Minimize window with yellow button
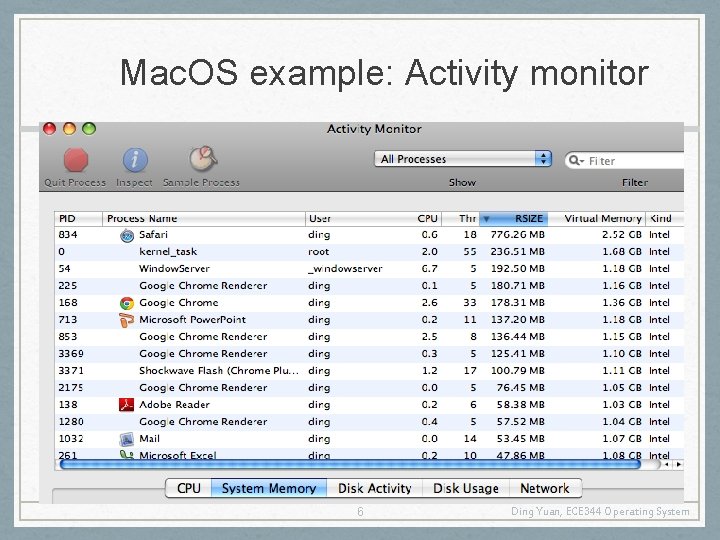The height and width of the screenshot is (540, 720). pyautogui.click(x=69, y=129)
